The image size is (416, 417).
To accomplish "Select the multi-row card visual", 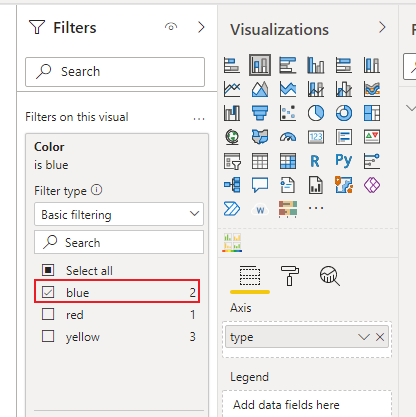I will pos(344,137).
